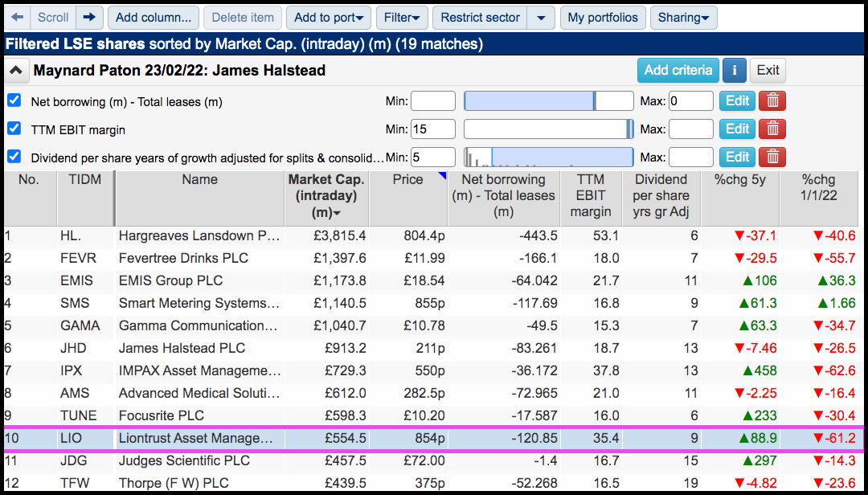Toggle the TTM EBIT margin checkbox
The height and width of the screenshot is (495, 868).
14,129
